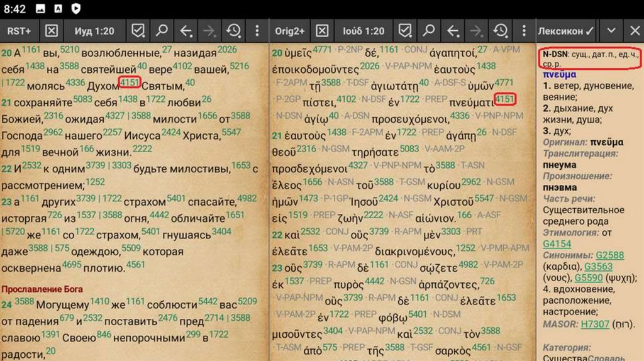Select the Иуд 1:20 reference
This screenshot has width=644, height=361.
coord(94,31)
